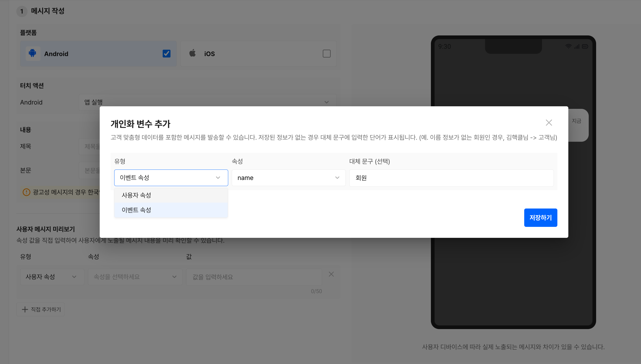Click the 9:30 time on phone preview
Viewport: 641px width, 364px height.
pos(444,47)
